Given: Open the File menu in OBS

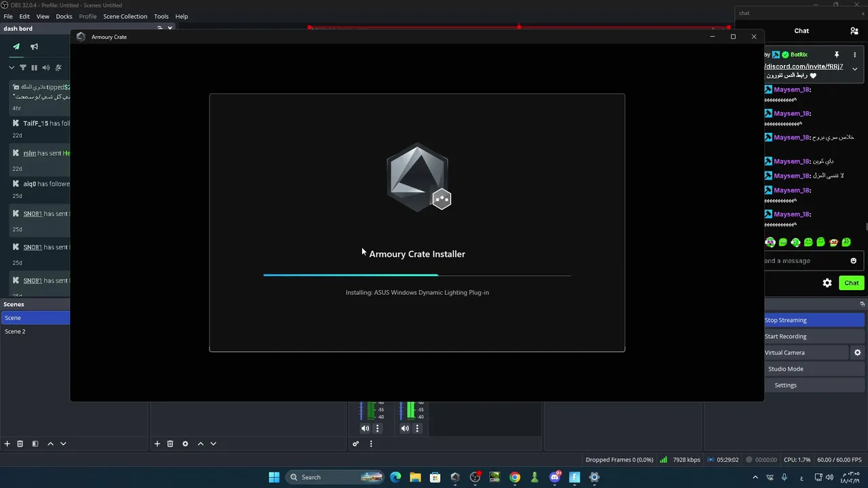Looking at the screenshot, I should 8,16.
